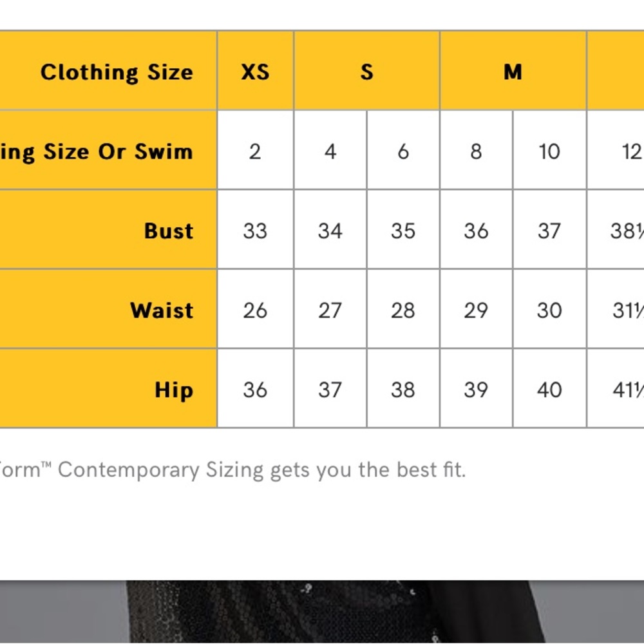This screenshot has height=644, width=644.
Task: Click waist measurement 29 cell
Action: point(477,309)
